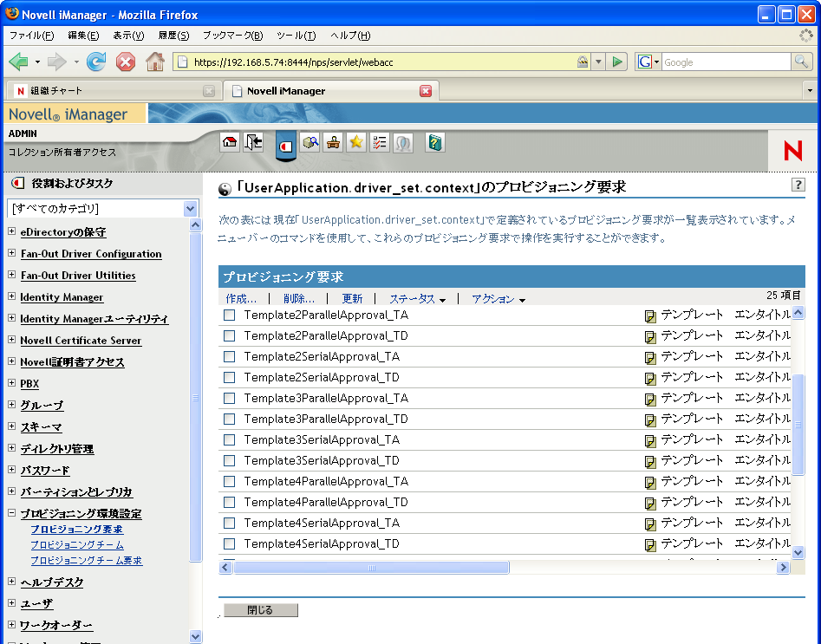Image resolution: width=821 pixels, height=644 pixels.
Task: Open the View Objects magnifier icon
Action: [x=310, y=142]
